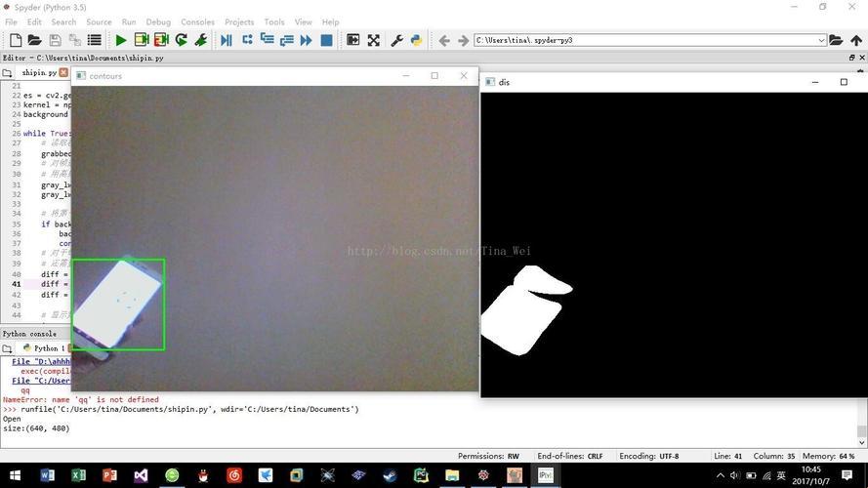Click the Memory 64% status indicator
Screen dimensions: 868x488
[828, 456]
